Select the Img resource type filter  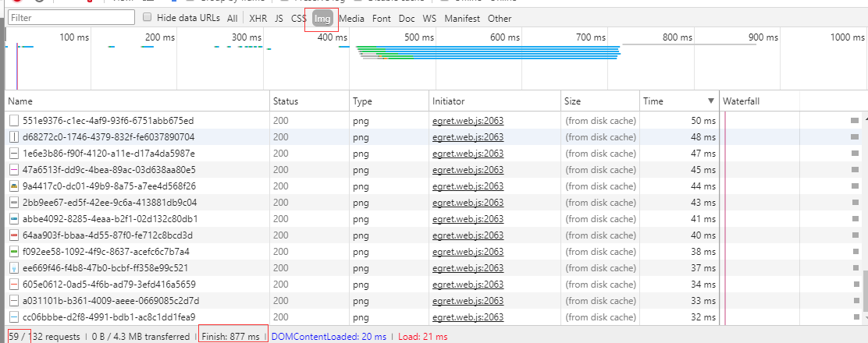coord(322,18)
